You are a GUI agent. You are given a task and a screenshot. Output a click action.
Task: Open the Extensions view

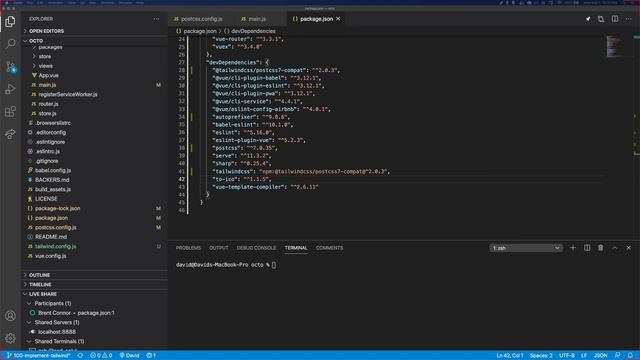click(x=10, y=111)
